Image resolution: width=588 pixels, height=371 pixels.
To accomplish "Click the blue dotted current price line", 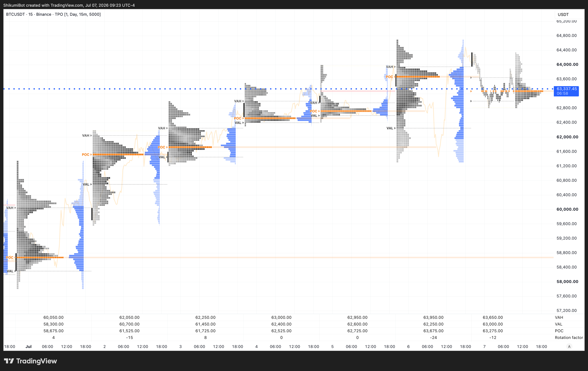I will point(278,89).
